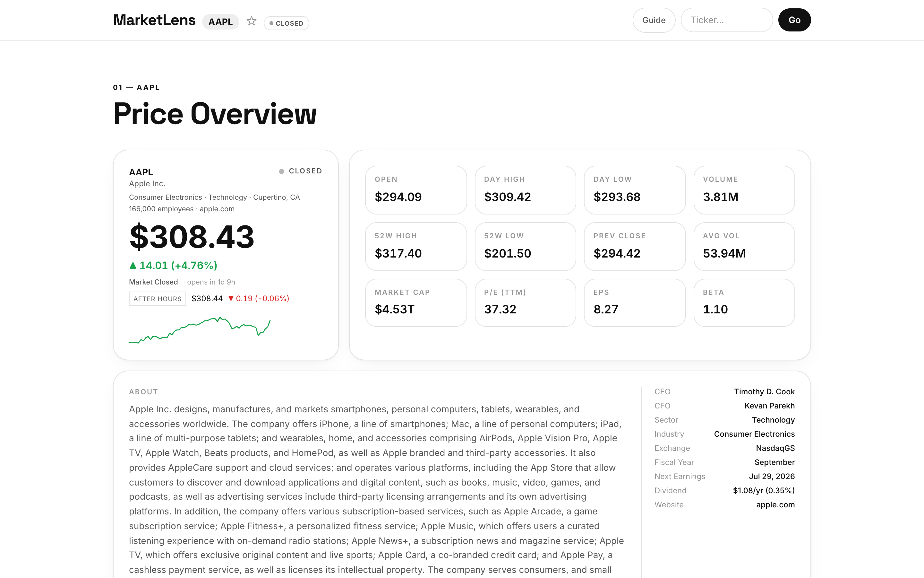924x578 pixels.
Task: Click the Exchange value NasdaqGS
Action: 775,448
